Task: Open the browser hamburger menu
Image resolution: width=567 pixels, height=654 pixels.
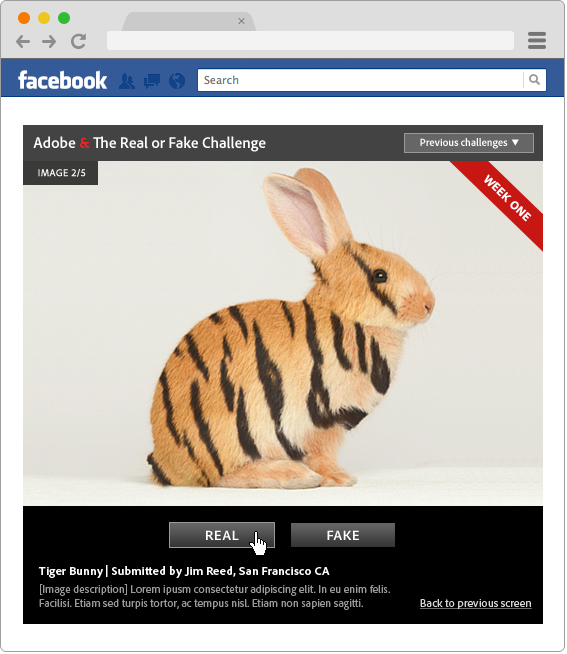Action: tap(537, 40)
